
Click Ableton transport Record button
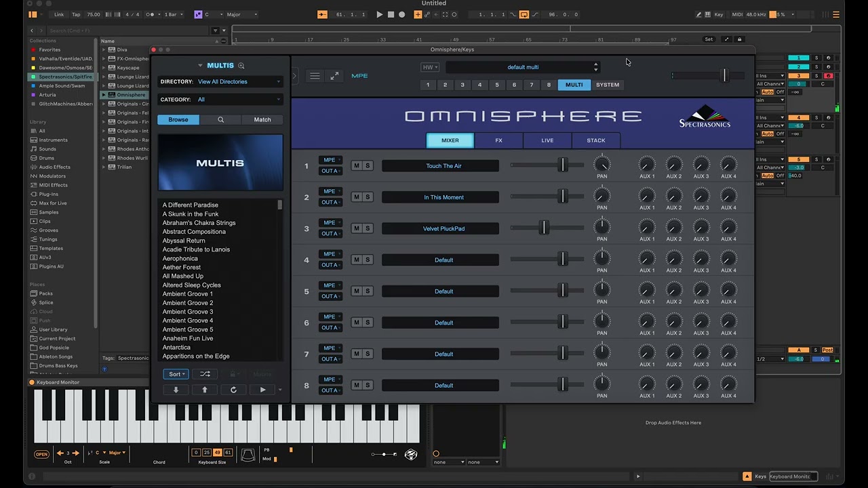pyautogui.click(x=401, y=14)
